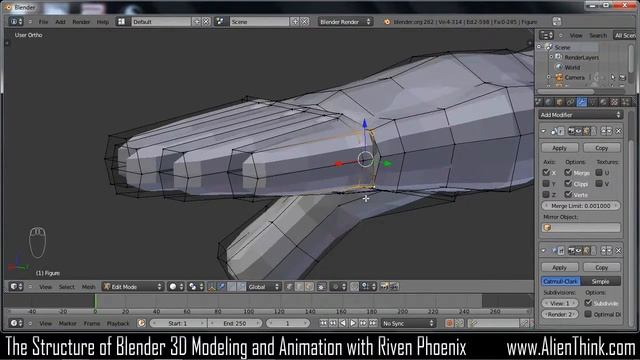Expand the RenderLayers tree item
Viewport: 640px width, 360px height.
(551, 58)
